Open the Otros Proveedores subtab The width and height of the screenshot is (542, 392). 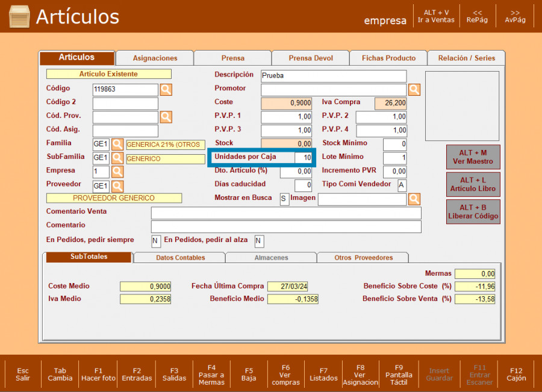point(363,258)
